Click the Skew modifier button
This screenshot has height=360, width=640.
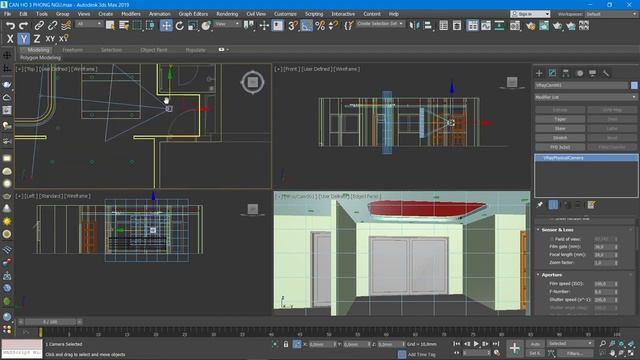560,129
